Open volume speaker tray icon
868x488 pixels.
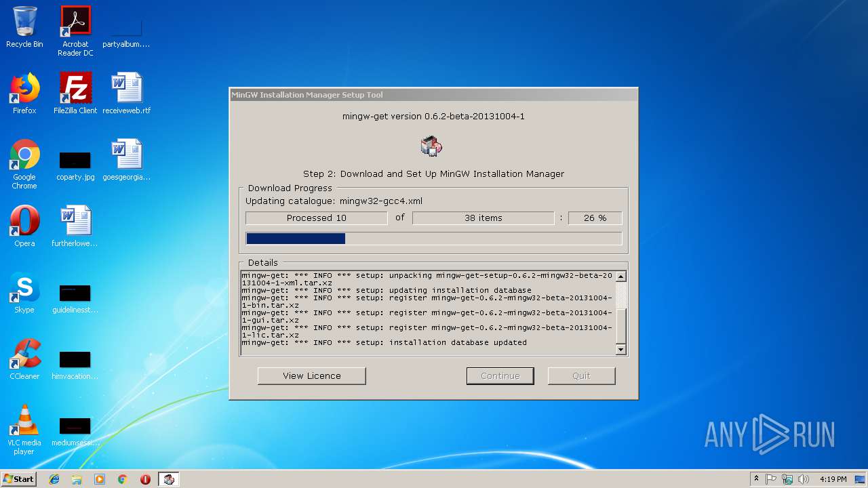[804, 479]
